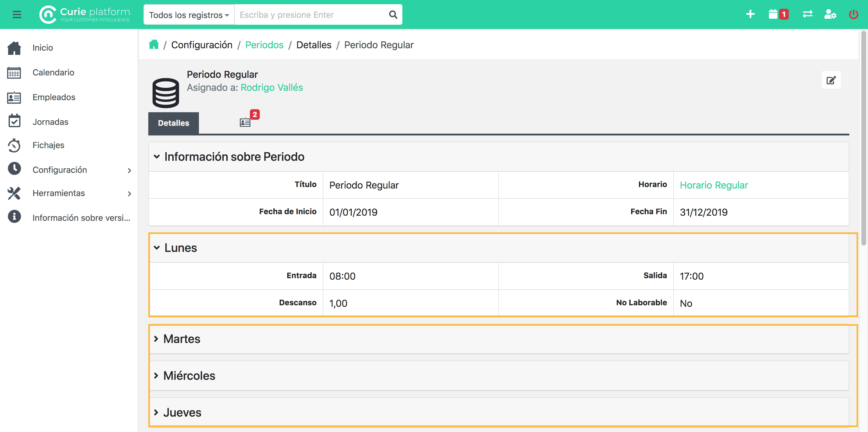Click the swap arrows icon in header
The image size is (868, 432).
pyautogui.click(x=807, y=14)
